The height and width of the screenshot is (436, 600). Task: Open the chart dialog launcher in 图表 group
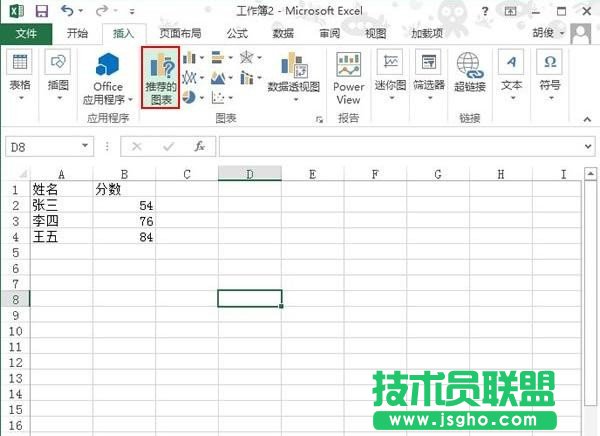click(319, 120)
